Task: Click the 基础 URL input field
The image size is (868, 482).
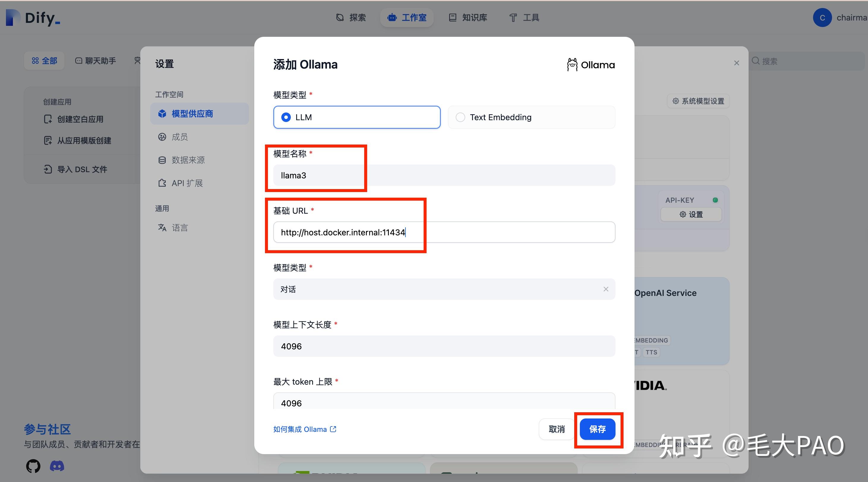Action: coord(444,232)
